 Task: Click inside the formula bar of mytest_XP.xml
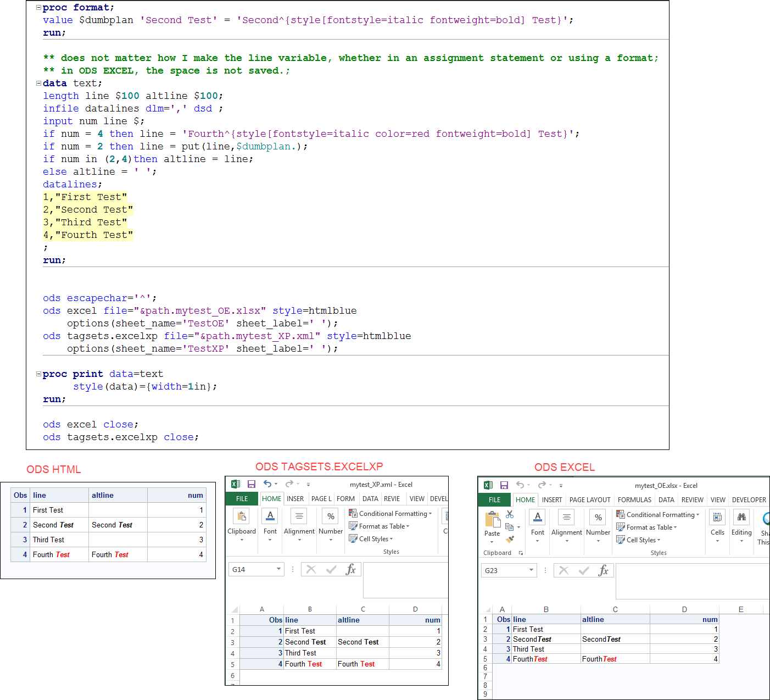[x=405, y=580]
